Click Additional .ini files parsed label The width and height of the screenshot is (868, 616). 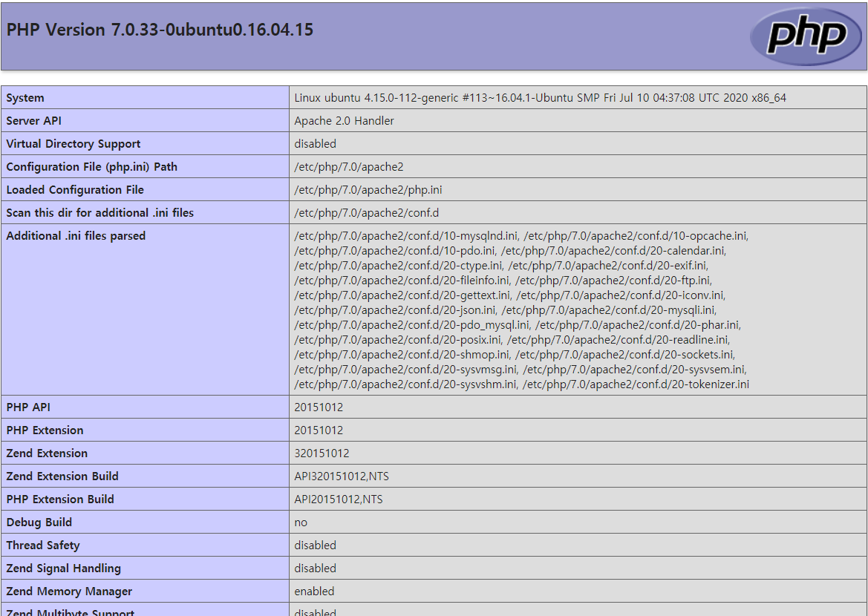pos(76,236)
